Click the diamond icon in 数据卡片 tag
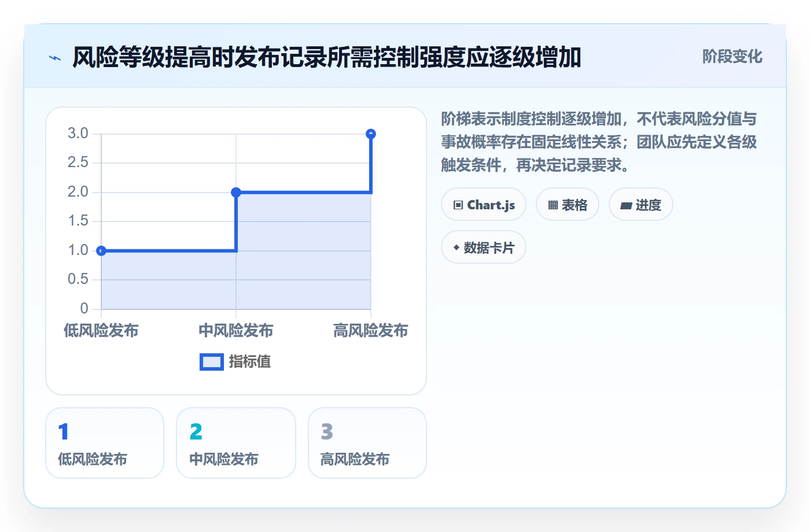 456,247
